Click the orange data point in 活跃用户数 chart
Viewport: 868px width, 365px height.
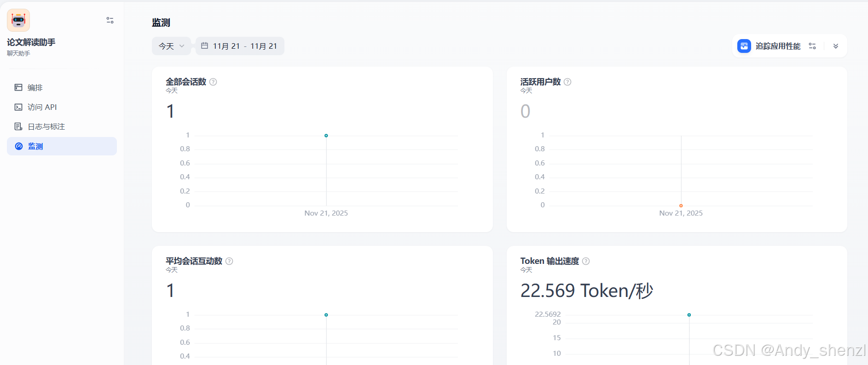[681, 205]
